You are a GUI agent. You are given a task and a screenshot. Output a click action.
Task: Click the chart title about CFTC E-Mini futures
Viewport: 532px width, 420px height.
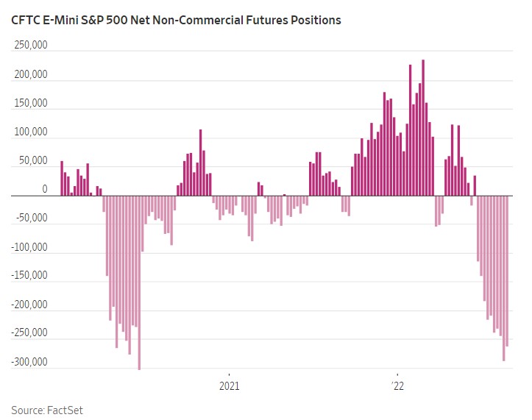tap(176, 21)
